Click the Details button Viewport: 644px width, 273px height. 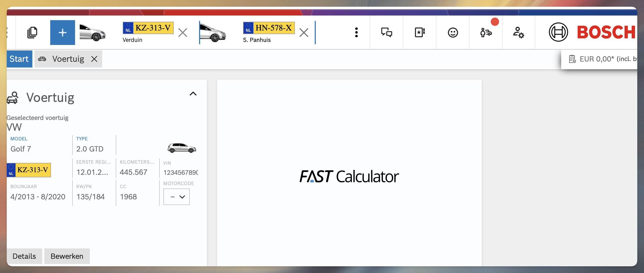point(24,256)
